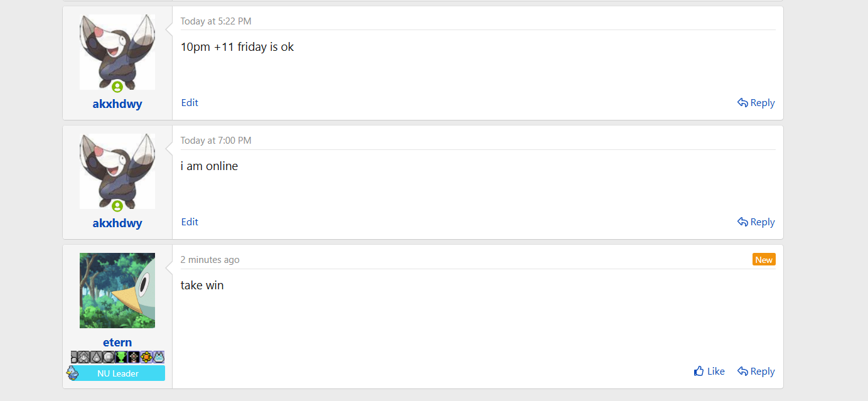Image resolution: width=868 pixels, height=401 pixels.
Task: Click online status icon on 7:00 PM post
Action: [117, 206]
